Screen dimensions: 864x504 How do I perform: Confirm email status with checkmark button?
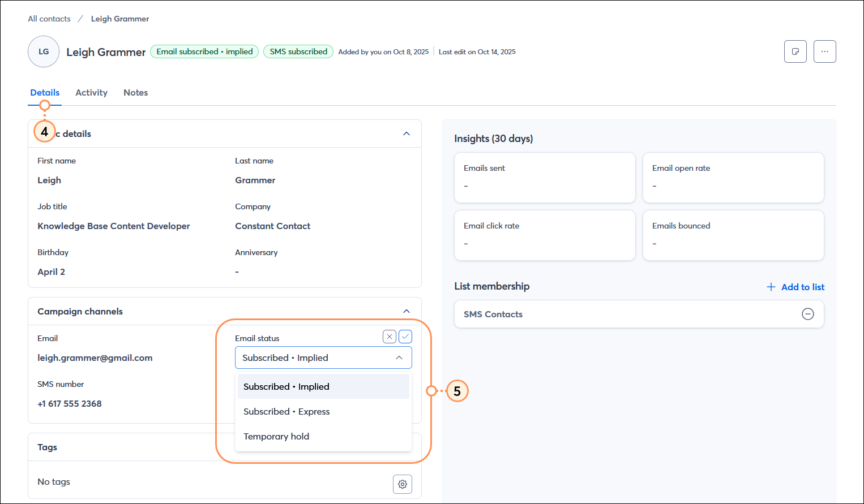point(405,337)
